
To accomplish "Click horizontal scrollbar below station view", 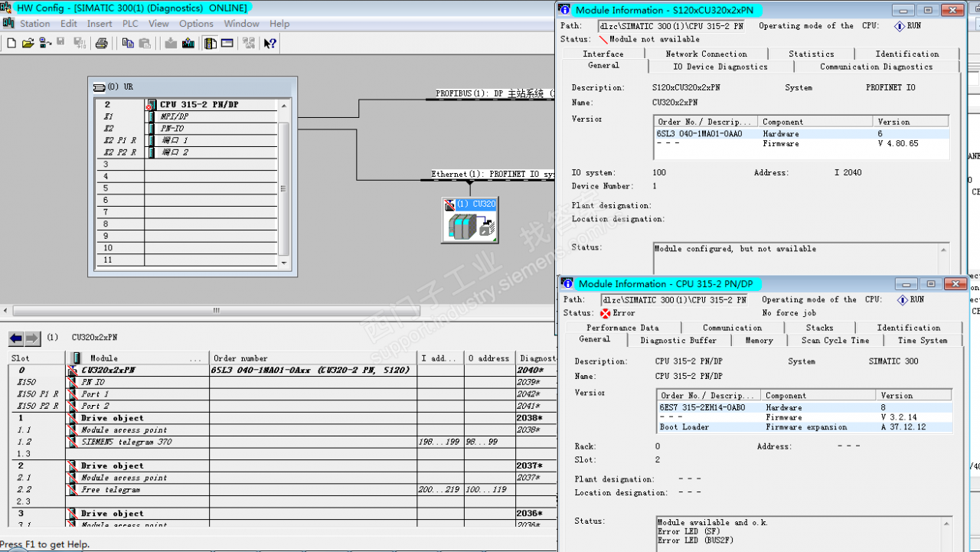I will click(x=217, y=311).
